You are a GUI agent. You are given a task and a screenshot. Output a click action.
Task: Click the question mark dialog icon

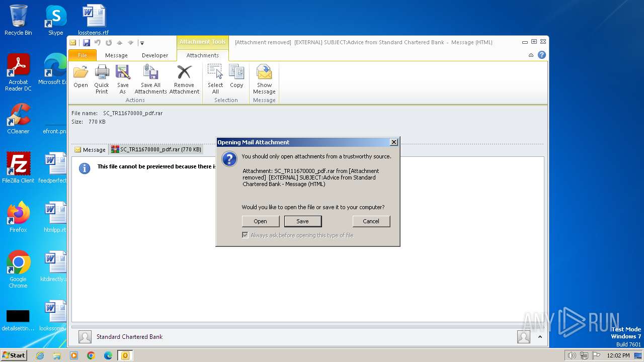pos(229,159)
